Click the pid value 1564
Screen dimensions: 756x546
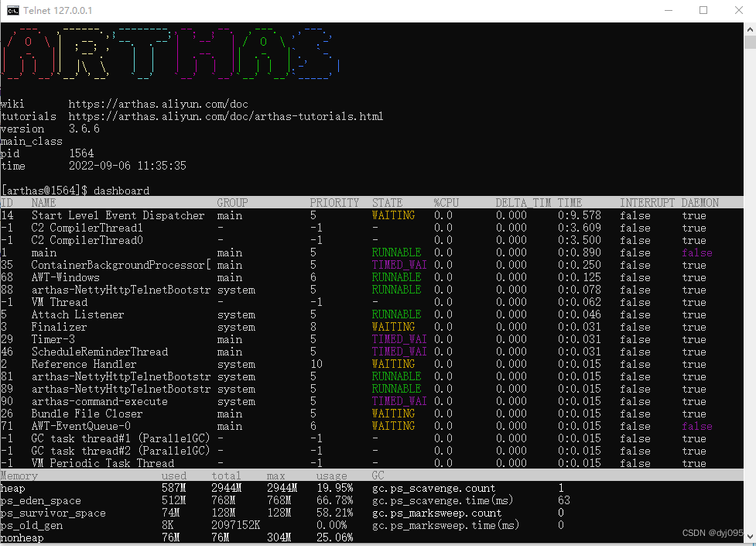[81, 153]
